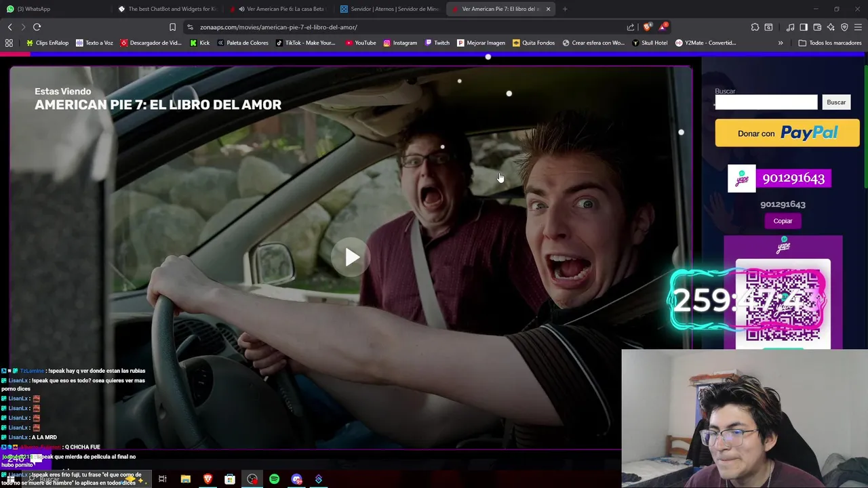
Task: Reload the current page
Action: point(37,27)
